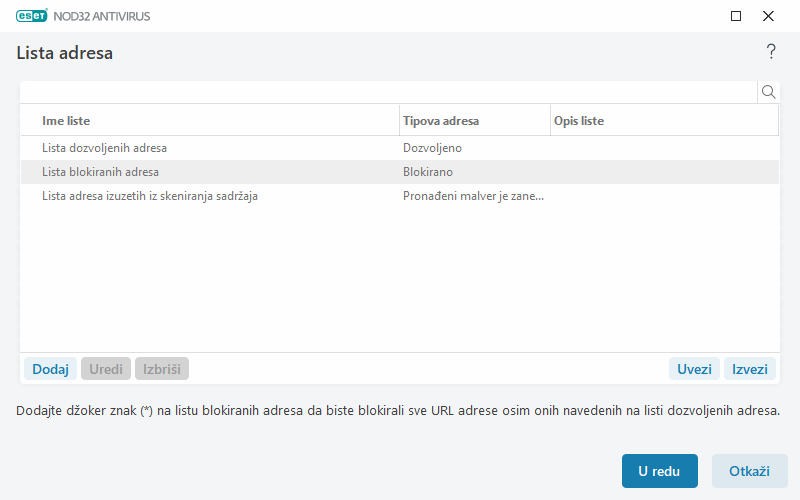Close the address list window

point(768,16)
